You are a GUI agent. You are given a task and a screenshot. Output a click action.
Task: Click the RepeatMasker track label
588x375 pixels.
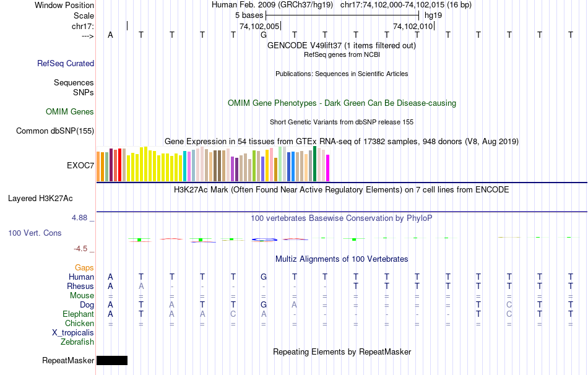tap(68, 360)
